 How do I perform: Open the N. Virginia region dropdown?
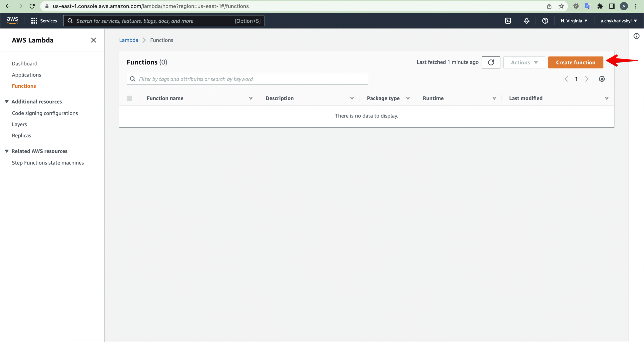tap(574, 21)
